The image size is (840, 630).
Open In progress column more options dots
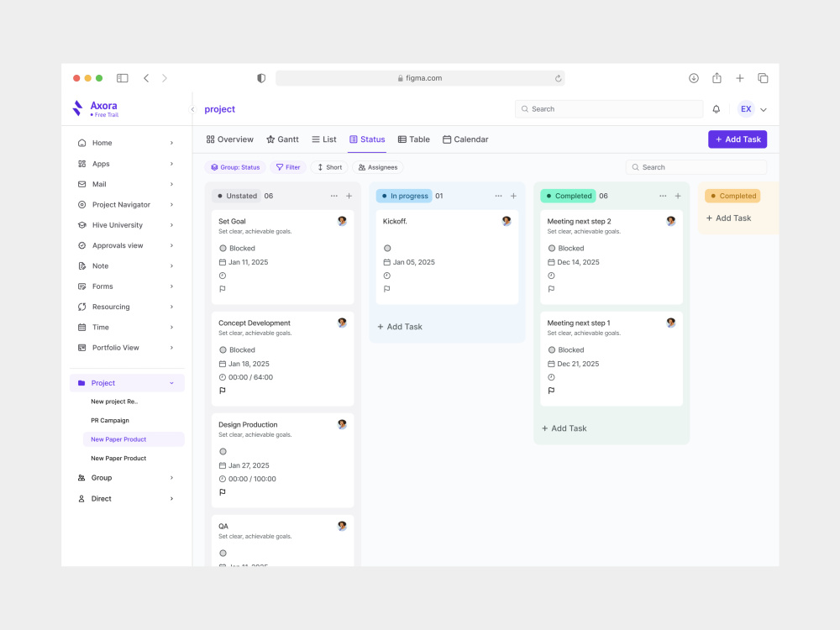coord(499,196)
